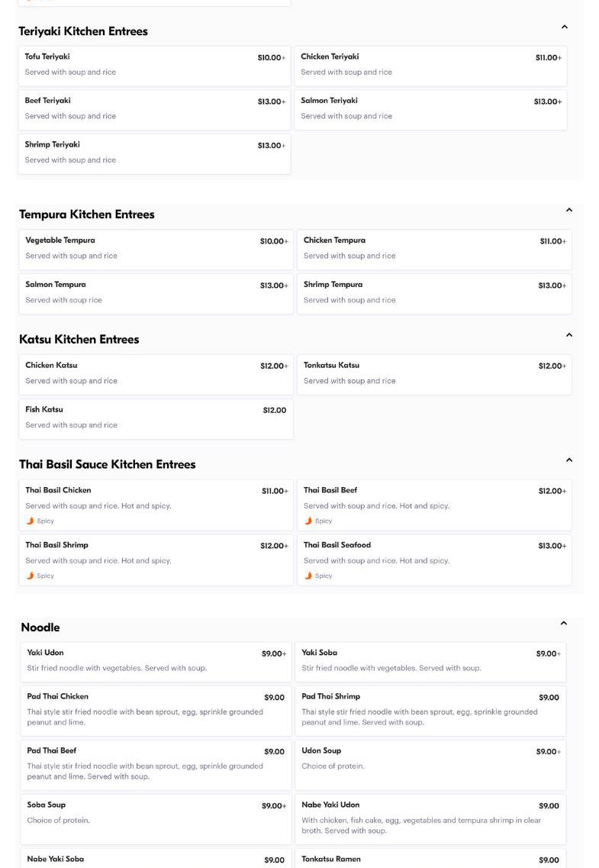The image size is (599, 868).
Task: Collapse the Teriyaki Kitchen Entrees section
Action: [564, 27]
